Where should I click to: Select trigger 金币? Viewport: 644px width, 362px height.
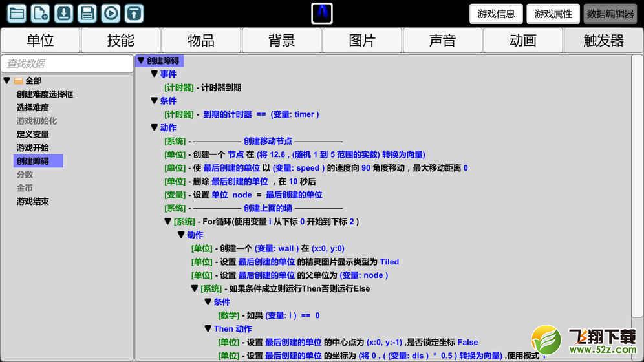point(25,188)
